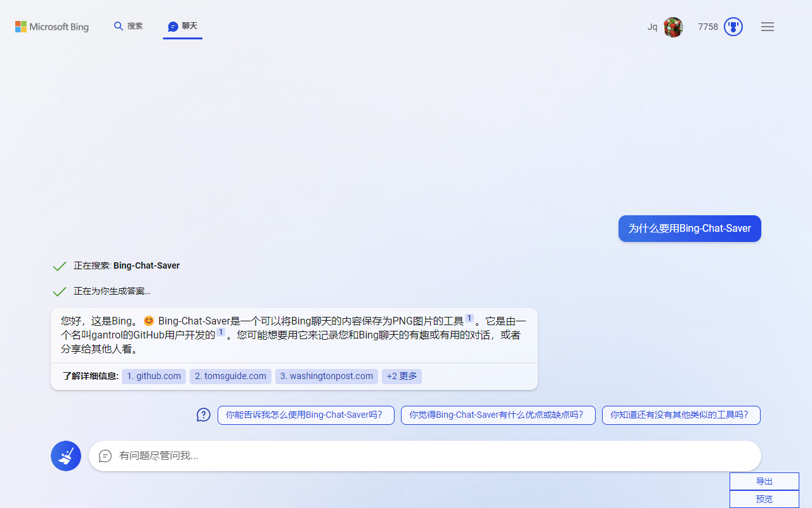The width and height of the screenshot is (812, 508).
Task: Click the chat bubble icon in input box
Action: point(105,456)
